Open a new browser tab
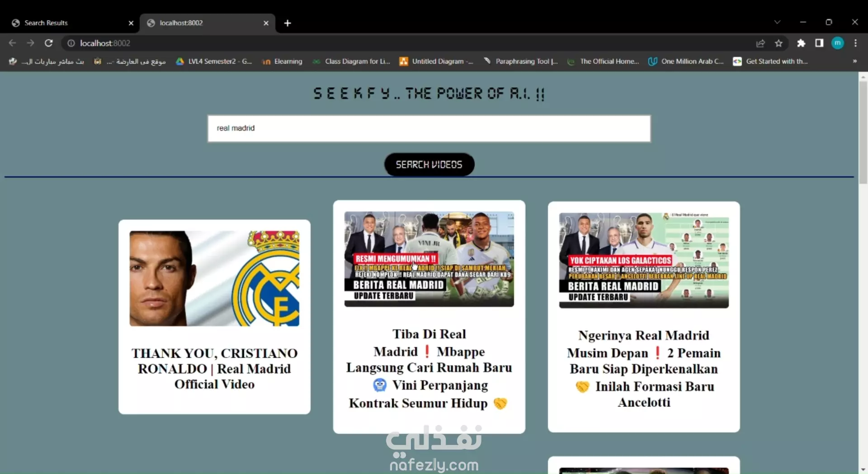Image resolution: width=868 pixels, height=474 pixels. click(288, 23)
